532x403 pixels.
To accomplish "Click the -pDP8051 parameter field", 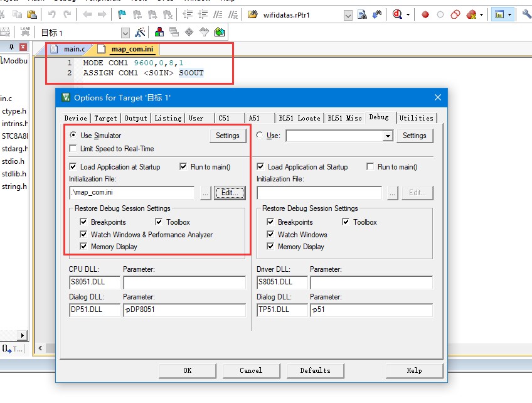I will [184, 309].
